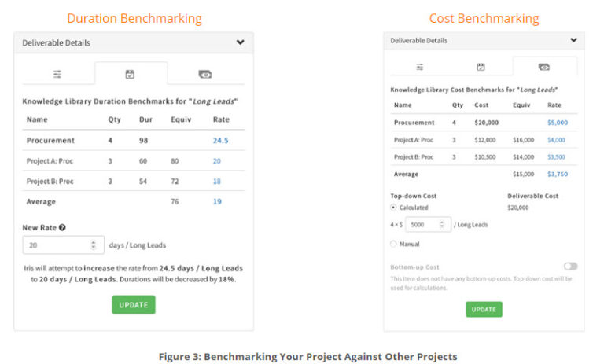
Task: Open settings sliders tab in Cost panel
Action: click(420, 67)
